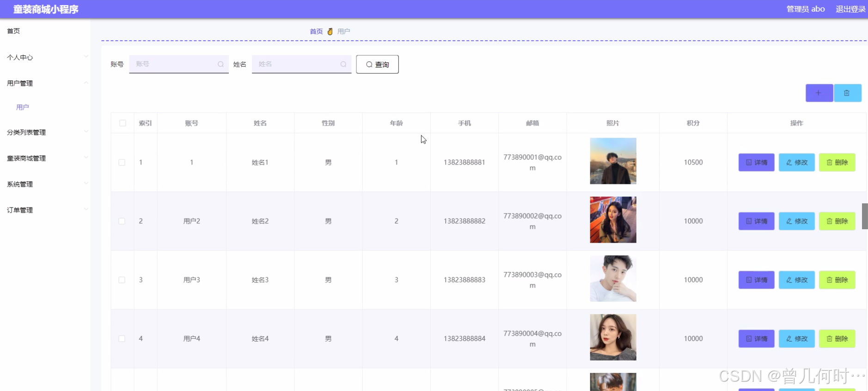The image size is (868, 391).
Task: Click the plus add-user button
Action: click(819, 93)
